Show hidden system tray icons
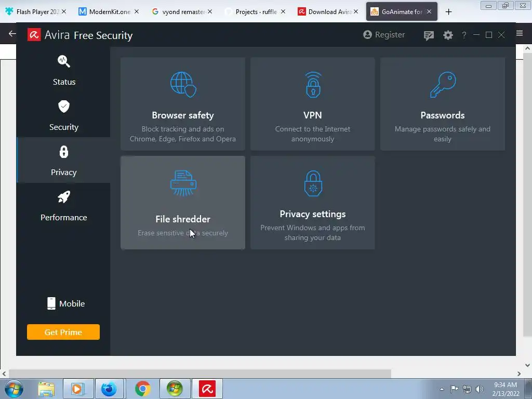Screen dimensions: 532x399 pos(442,389)
